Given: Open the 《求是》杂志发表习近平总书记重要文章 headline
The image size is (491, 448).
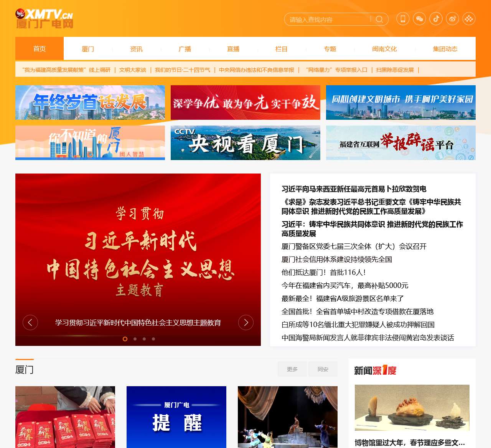Looking at the screenshot, I should [x=371, y=207].
